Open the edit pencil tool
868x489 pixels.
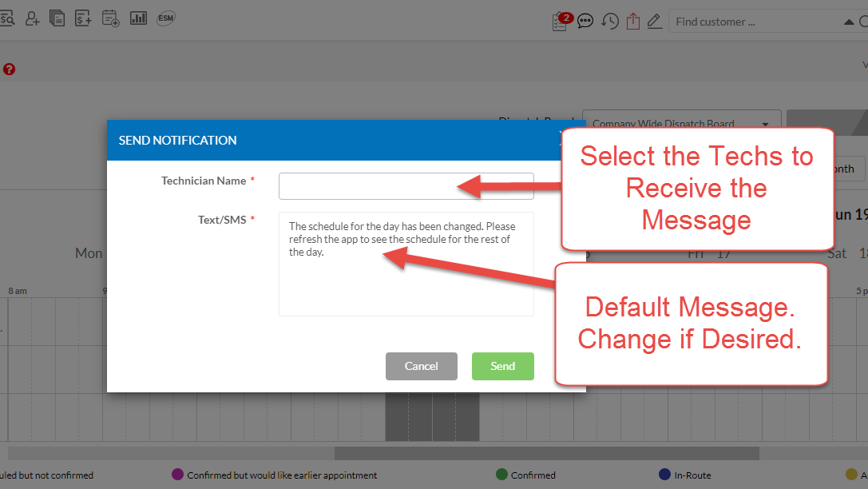(655, 22)
